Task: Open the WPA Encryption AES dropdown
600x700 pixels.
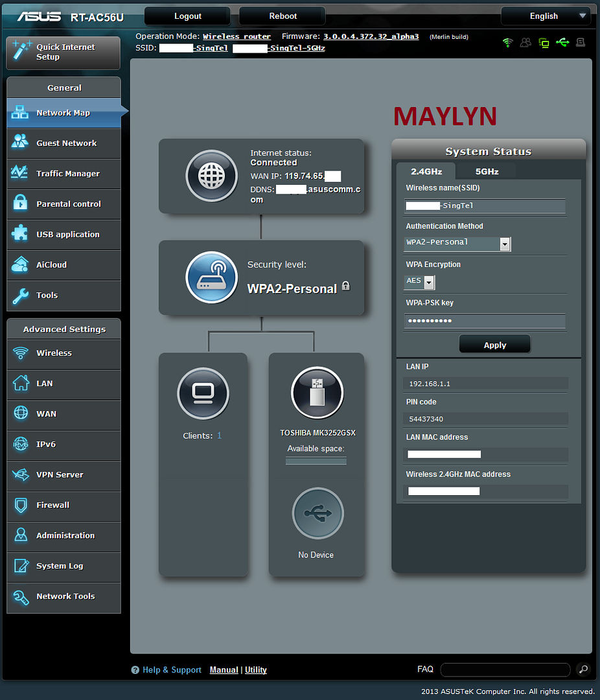Action: click(x=428, y=282)
